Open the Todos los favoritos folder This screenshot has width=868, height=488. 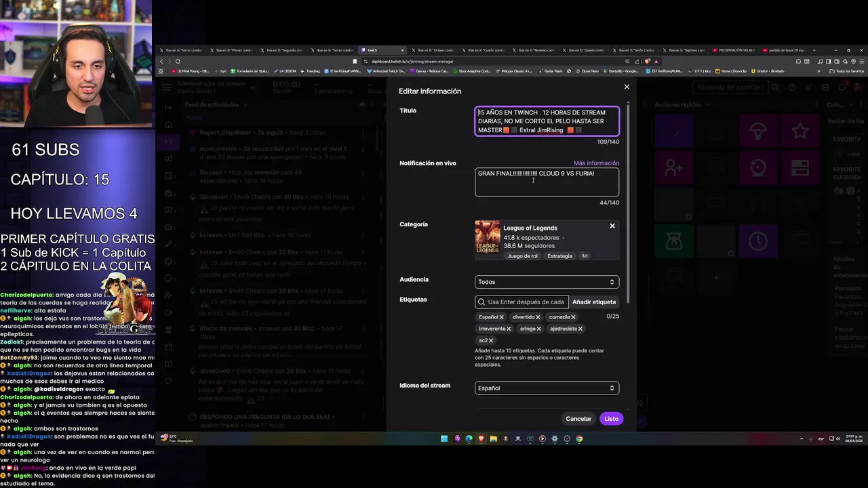coord(848,71)
